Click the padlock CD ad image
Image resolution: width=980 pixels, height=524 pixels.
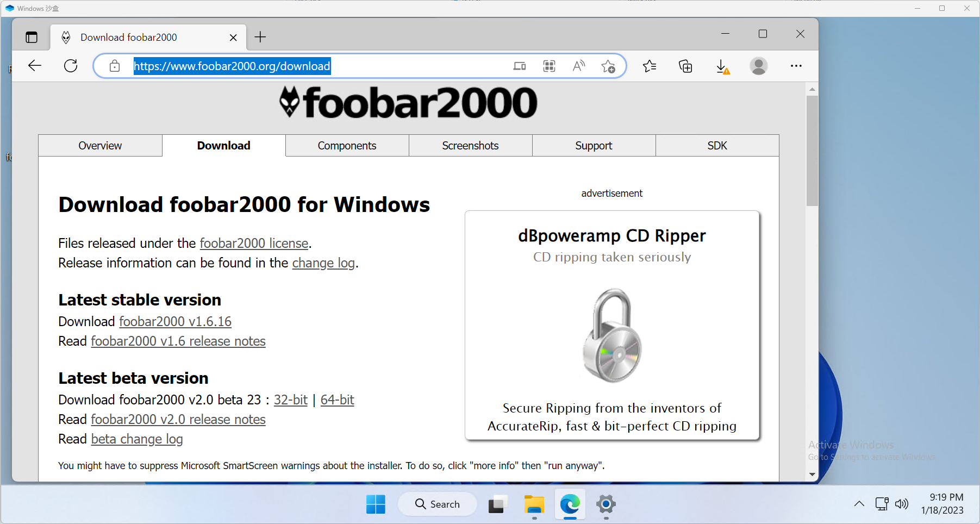[612, 335]
